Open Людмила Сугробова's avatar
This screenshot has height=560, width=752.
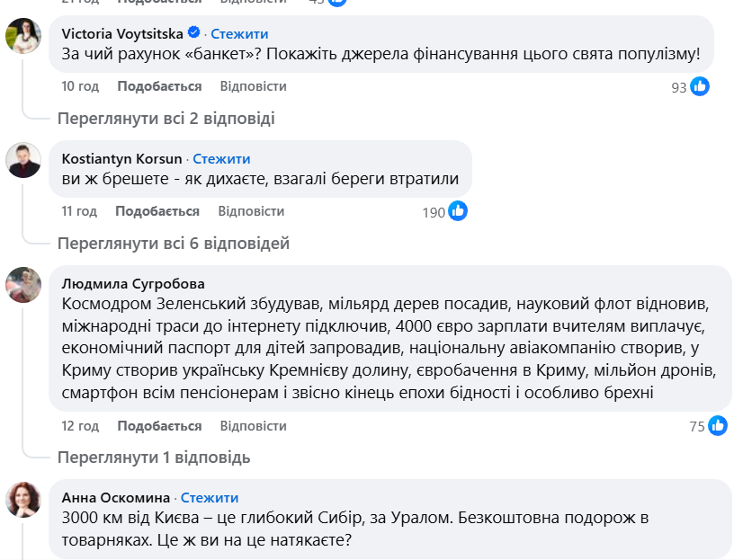point(23,285)
